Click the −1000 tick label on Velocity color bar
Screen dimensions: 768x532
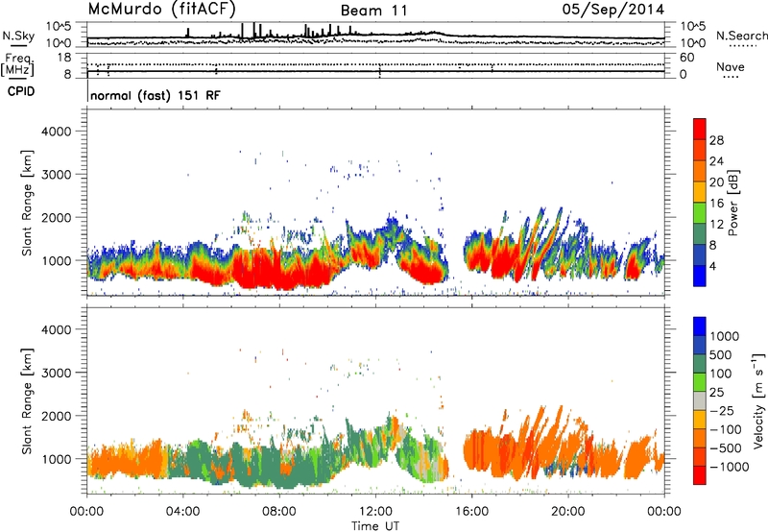pos(730,467)
